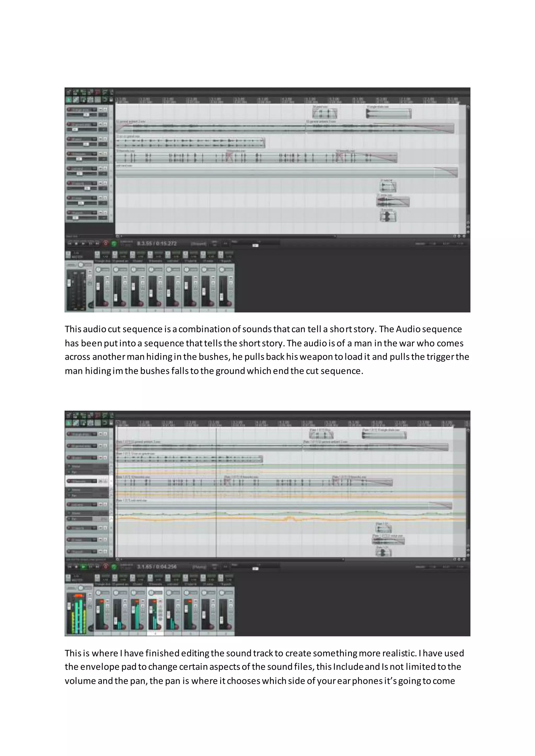The width and height of the screenshot is (535, 756).
Task: Click Open project icon in upper REAPER screenshot
Action: 76,92
